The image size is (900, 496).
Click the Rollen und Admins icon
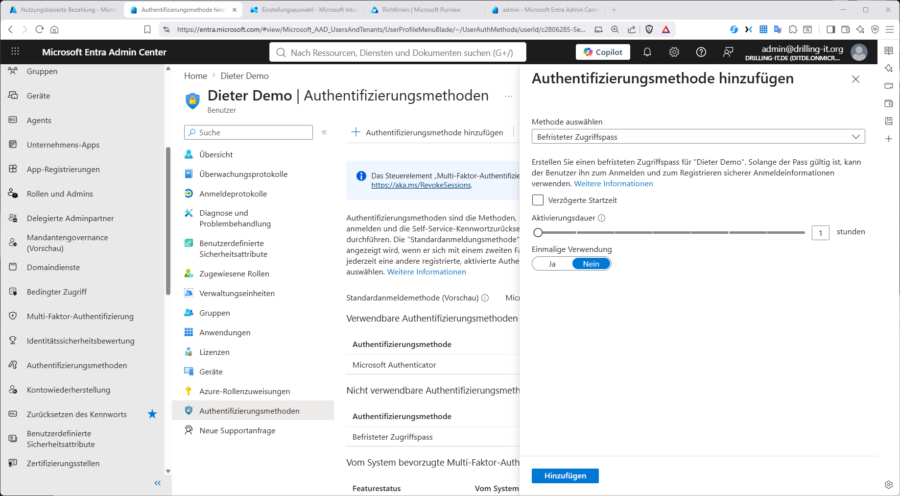13,193
